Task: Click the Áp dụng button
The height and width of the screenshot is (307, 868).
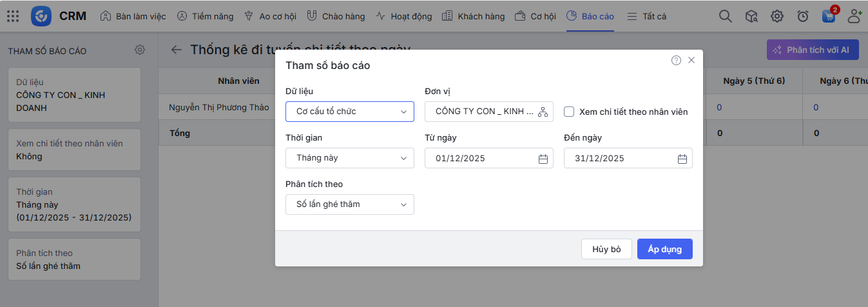Action: pyautogui.click(x=664, y=249)
